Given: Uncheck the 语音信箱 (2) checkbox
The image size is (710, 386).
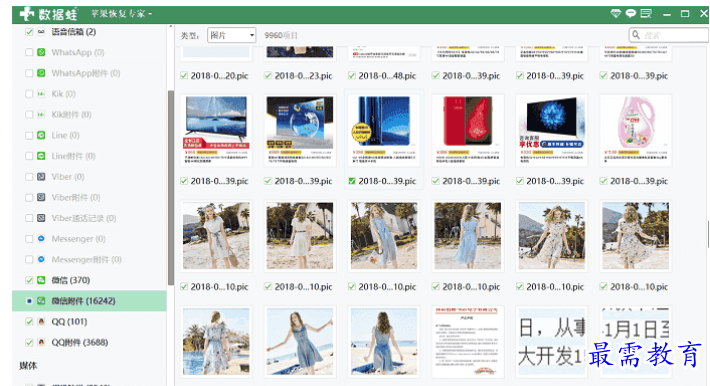Looking at the screenshot, I should tap(29, 32).
